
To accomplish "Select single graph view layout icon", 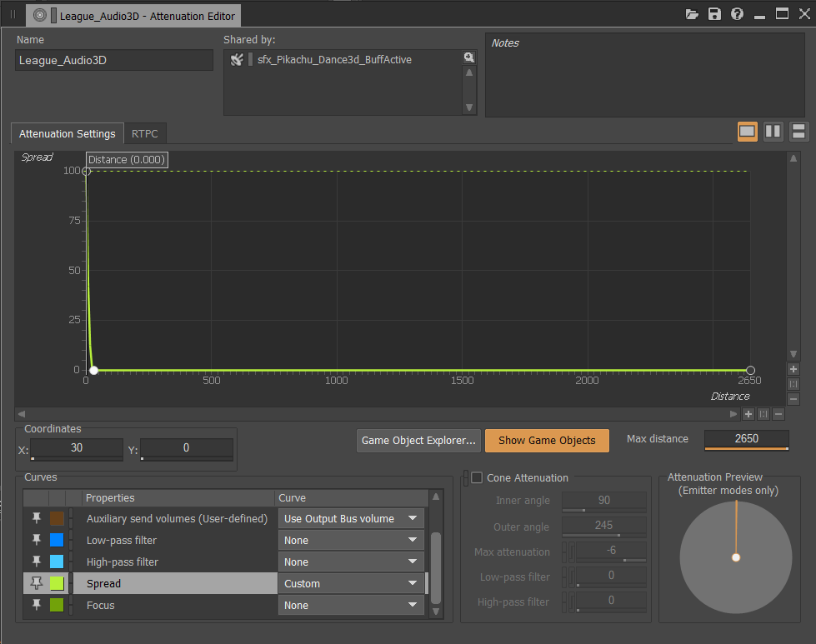I will 748,132.
